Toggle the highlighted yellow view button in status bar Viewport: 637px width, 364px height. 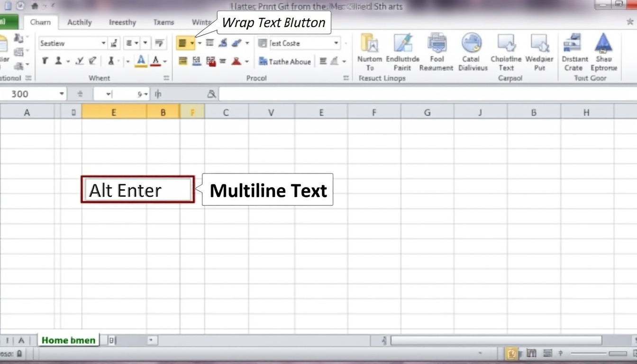(512, 354)
